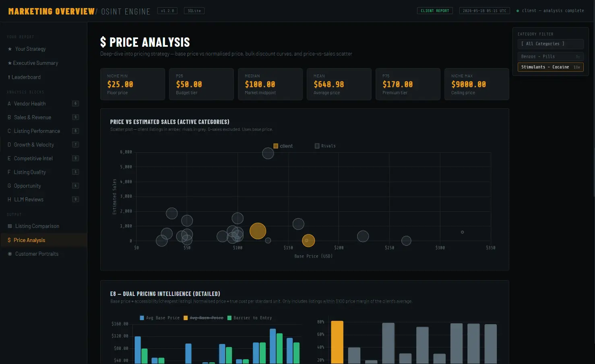Click the CLIENT REPORT badge
595x364 pixels.
click(x=435, y=11)
